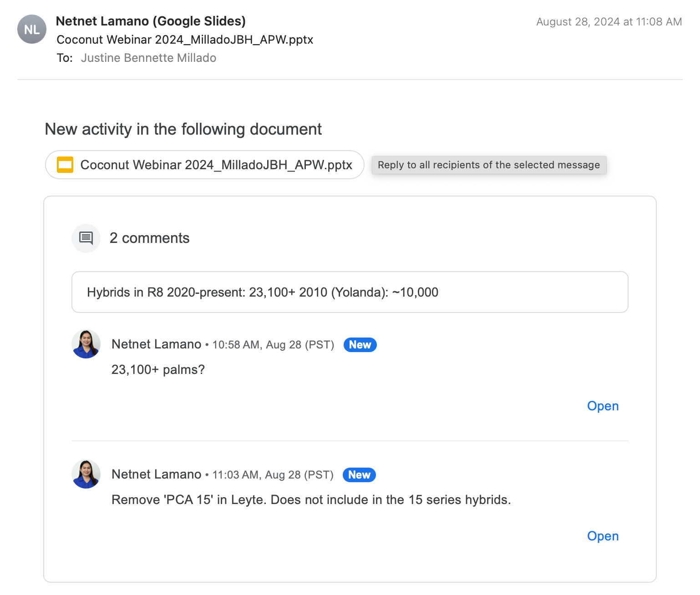Click the 10:58 AM, Aug 28 comment time
Image resolution: width=700 pixels, height=595 pixels.
point(273,345)
